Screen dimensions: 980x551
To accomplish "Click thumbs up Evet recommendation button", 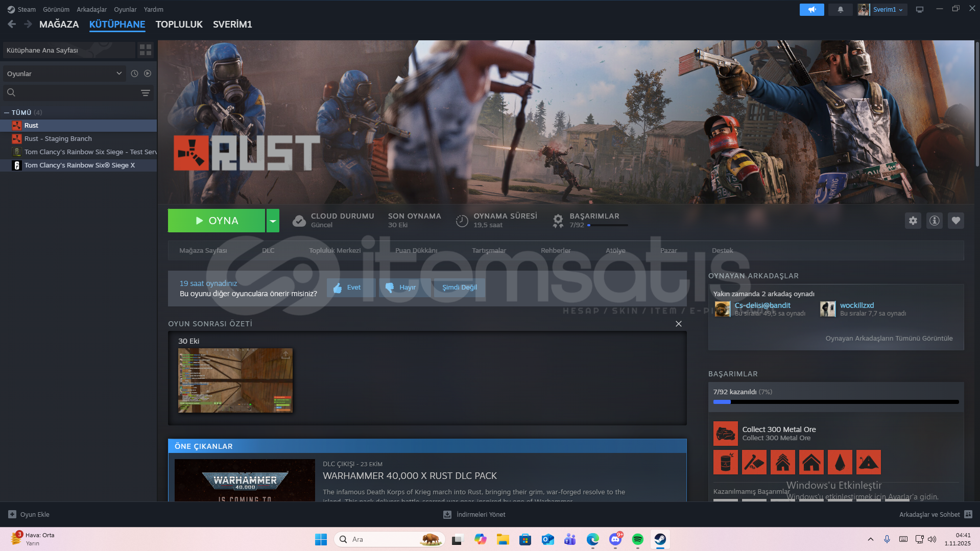I will coord(351,288).
